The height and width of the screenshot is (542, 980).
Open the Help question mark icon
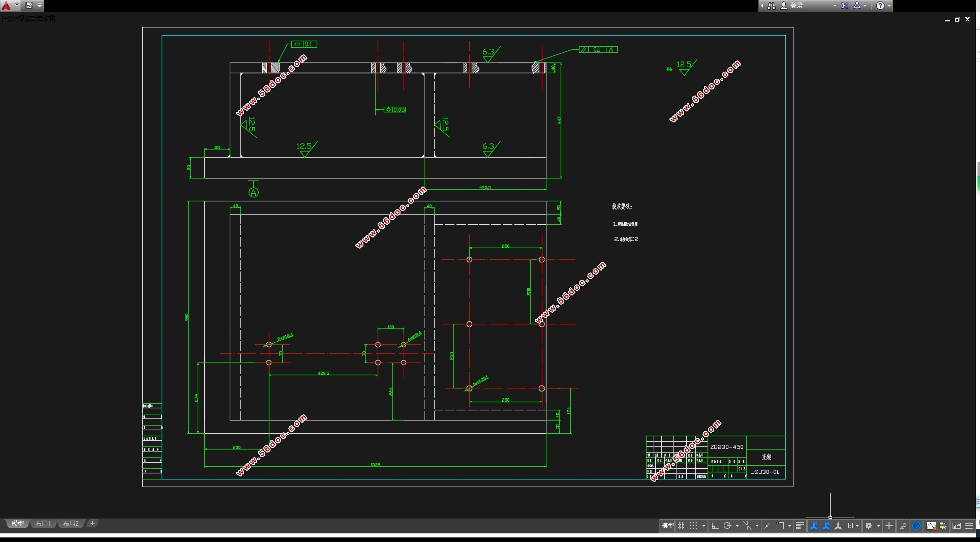[880, 6]
